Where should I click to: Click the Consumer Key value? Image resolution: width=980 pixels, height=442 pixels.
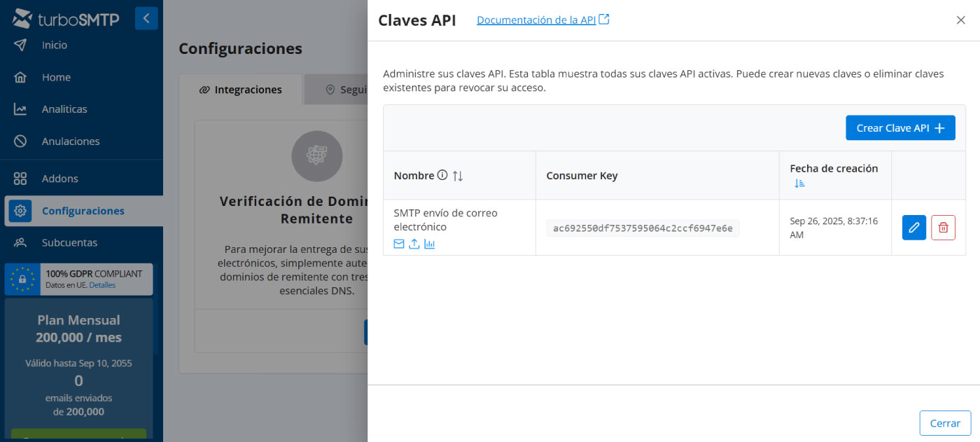coord(643,228)
